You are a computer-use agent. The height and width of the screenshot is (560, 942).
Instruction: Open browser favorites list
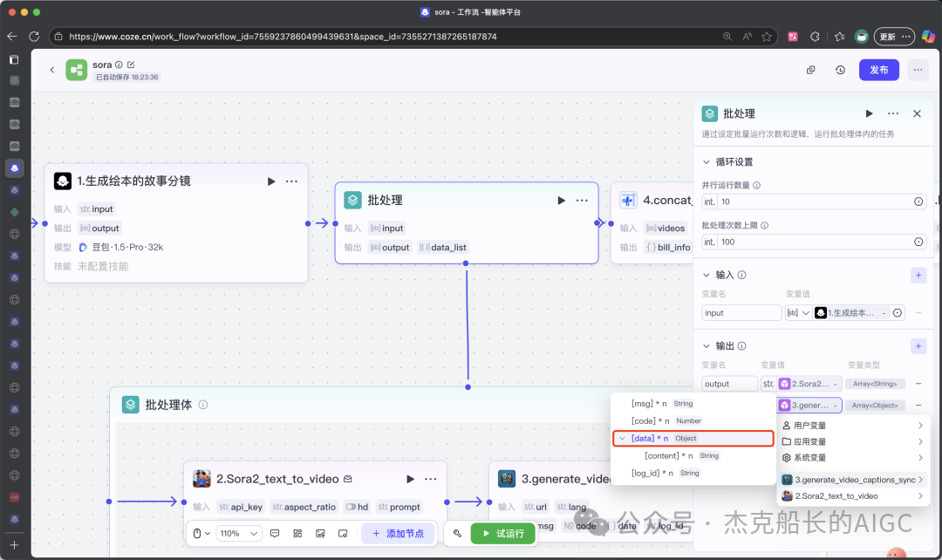[839, 37]
